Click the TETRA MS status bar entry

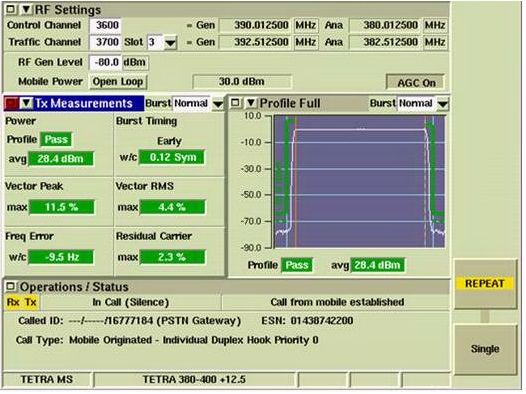pyautogui.click(x=47, y=380)
